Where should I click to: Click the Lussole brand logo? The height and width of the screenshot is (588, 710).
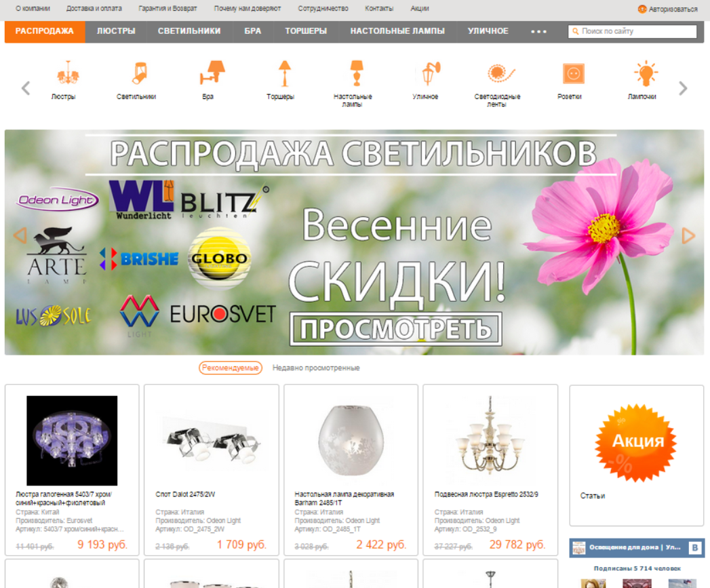tap(54, 316)
